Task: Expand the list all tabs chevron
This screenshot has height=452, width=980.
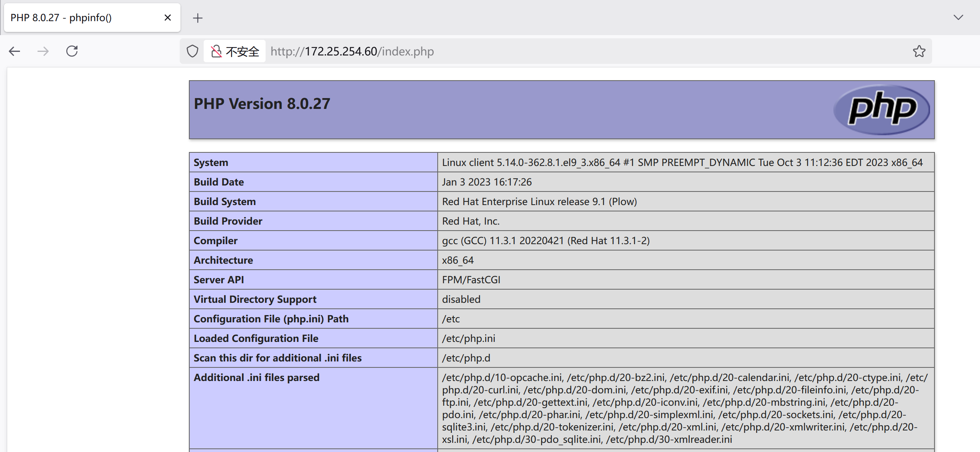Action: [958, 17]
